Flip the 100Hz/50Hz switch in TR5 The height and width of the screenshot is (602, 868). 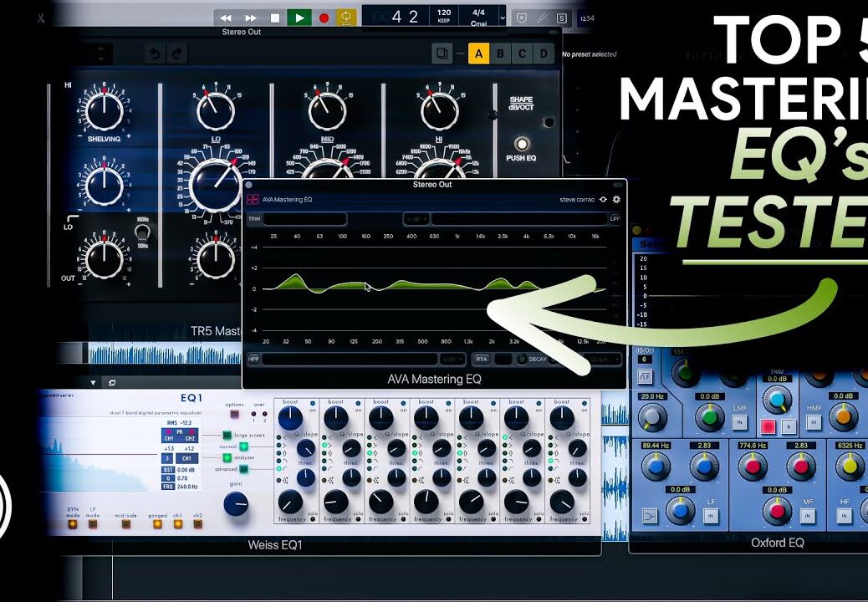pos(142,232)
